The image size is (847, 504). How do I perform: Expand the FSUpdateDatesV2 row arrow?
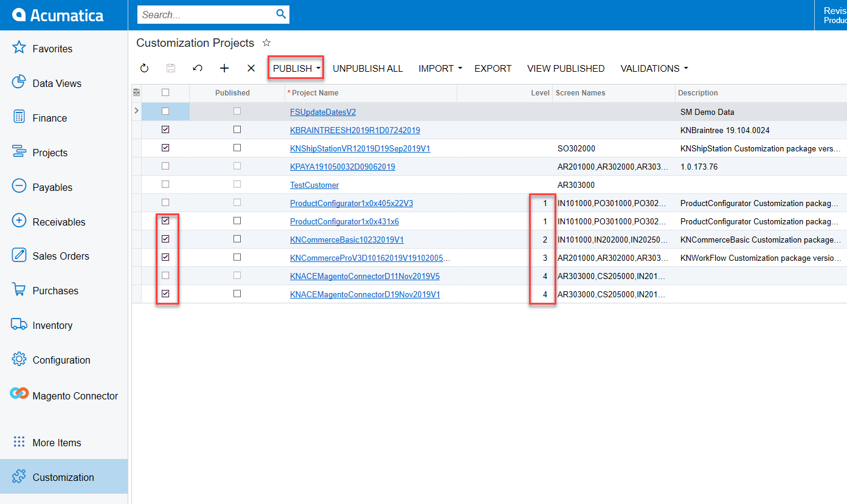[x=136, y=111]
